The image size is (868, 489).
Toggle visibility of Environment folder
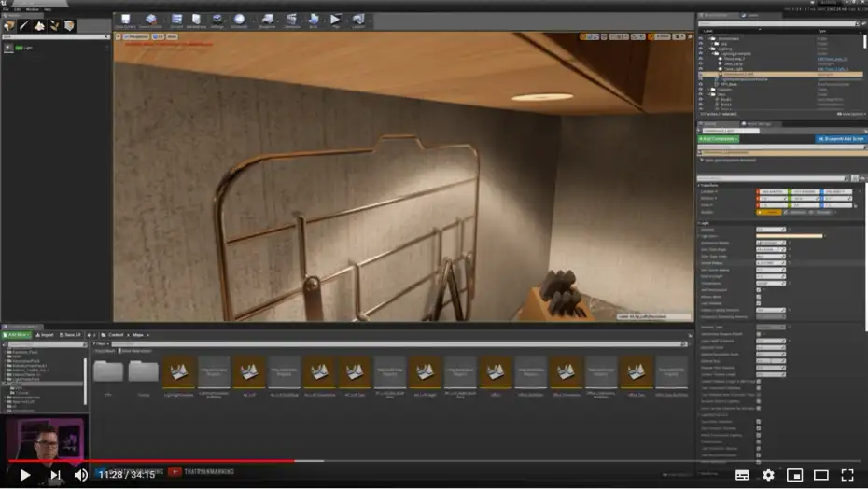(701, 39)
